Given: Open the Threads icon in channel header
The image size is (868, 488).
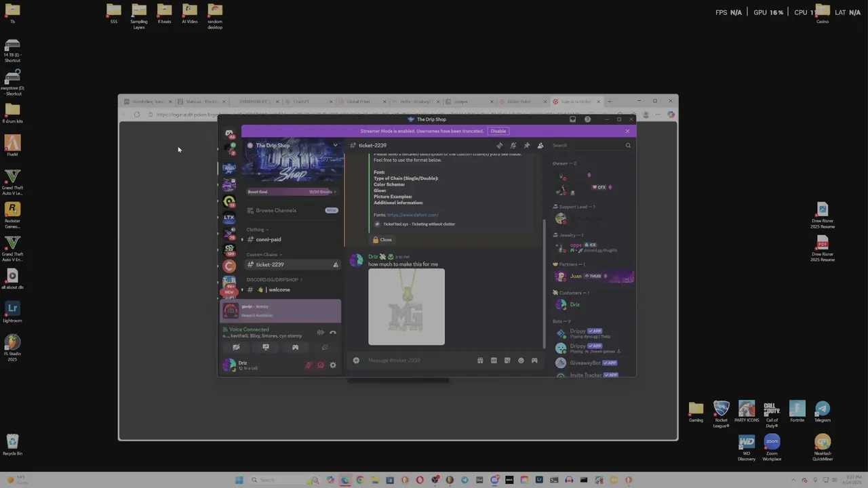Looking at the screenshot, I should point(500,145).
